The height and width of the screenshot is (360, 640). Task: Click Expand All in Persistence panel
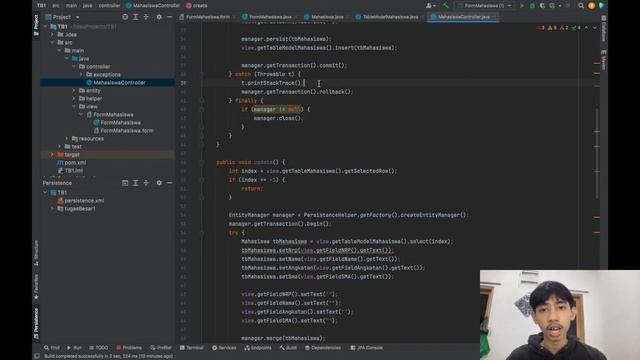click(136, 183)
